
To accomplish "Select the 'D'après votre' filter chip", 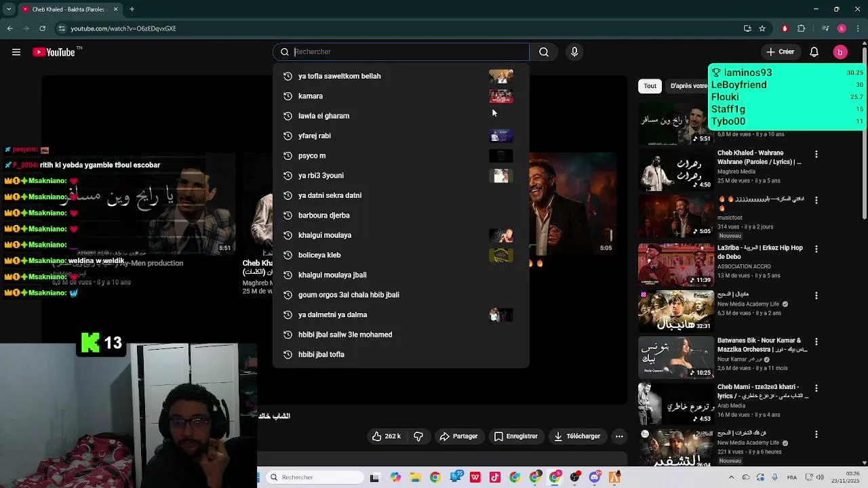I will tap(687, 86).
